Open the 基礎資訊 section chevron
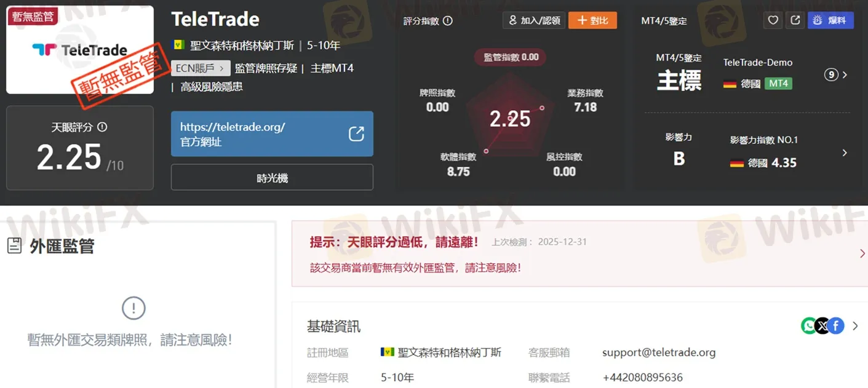The width and height of the screenshot is (868, 388). point(855,325)
